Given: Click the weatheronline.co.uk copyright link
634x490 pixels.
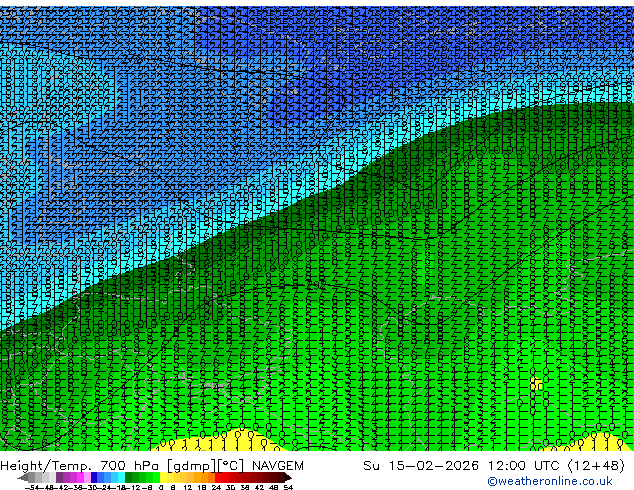Looking at the screenshot, I should point(549,481).
